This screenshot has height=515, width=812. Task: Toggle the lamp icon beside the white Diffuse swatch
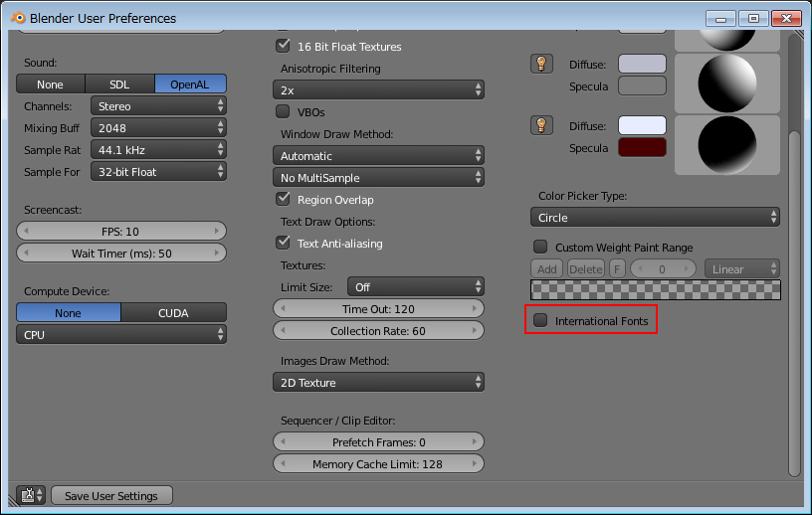[x=541, y=125]
